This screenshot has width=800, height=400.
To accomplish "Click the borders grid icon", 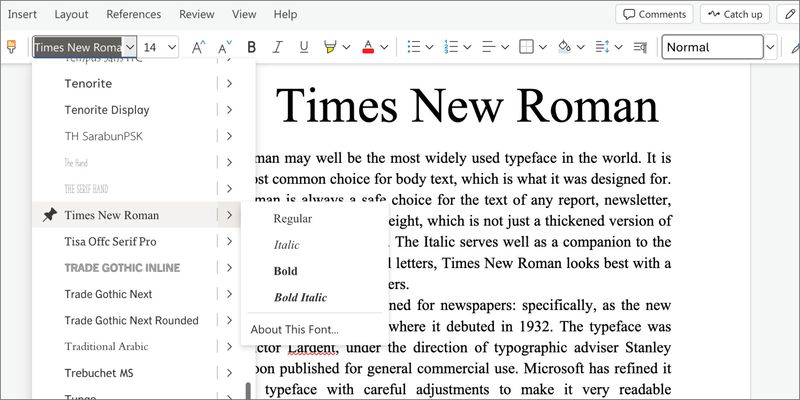I will point(527,47).
